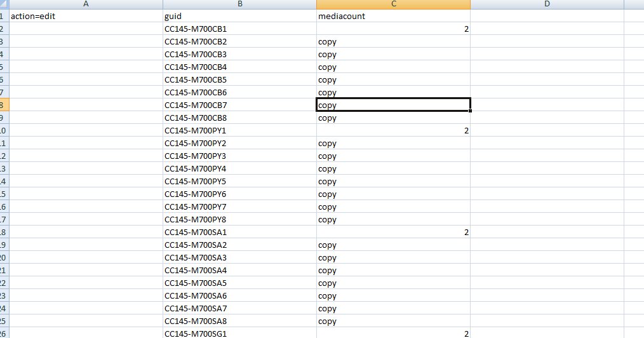Click copy cell beside CC145-M700CB4

(394, 67)
